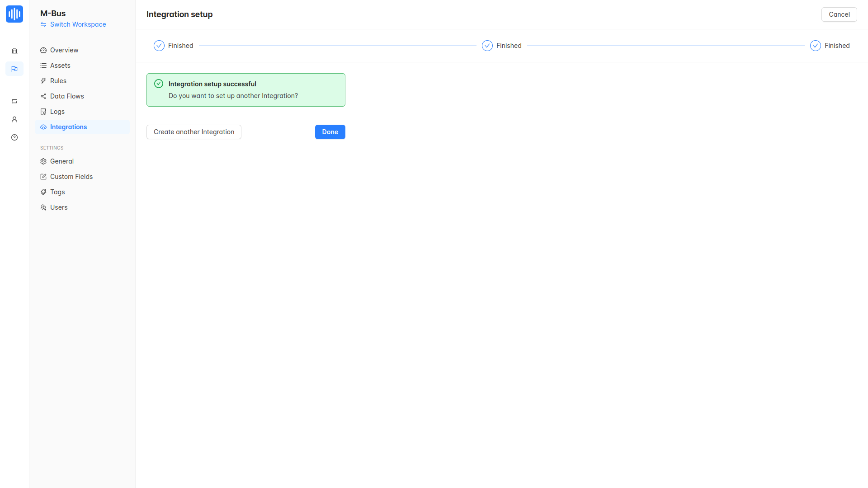Open the user profile icon in left rail
The width and height of the screenshot is (868, 488).
tap(14, 119)
